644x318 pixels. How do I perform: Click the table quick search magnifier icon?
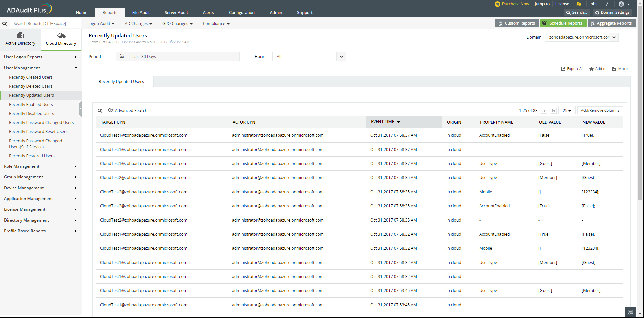click(x=100, y=111)
